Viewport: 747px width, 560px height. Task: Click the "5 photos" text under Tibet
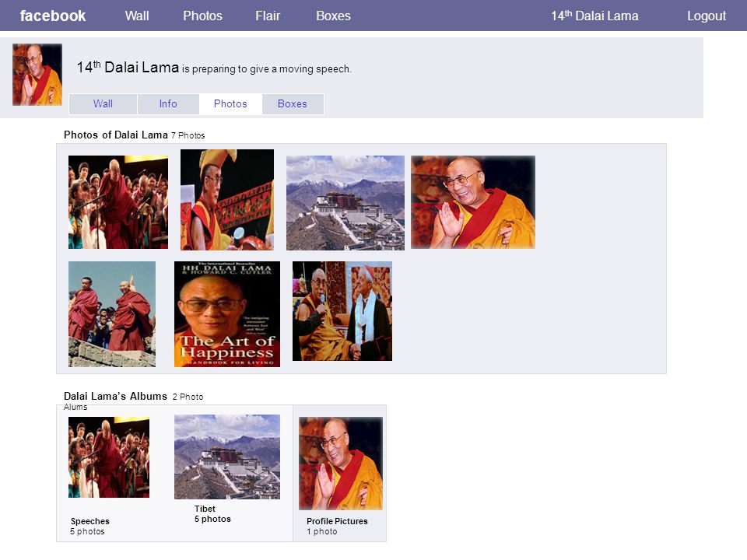tap(212, 519)
